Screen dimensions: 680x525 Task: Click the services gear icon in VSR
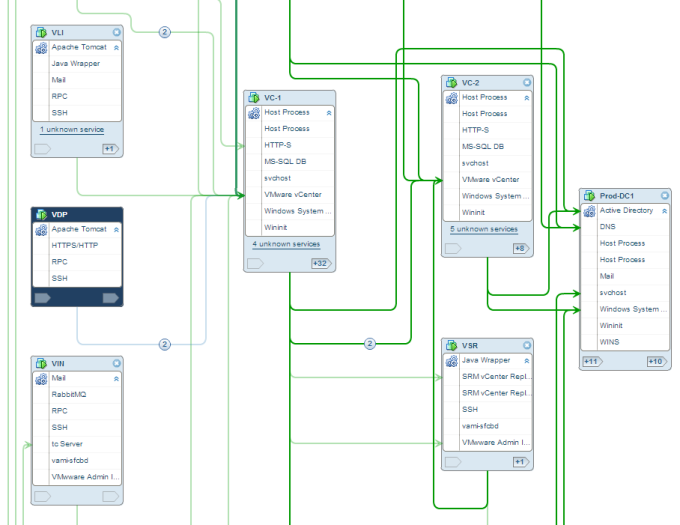click(x=452, y=361)
